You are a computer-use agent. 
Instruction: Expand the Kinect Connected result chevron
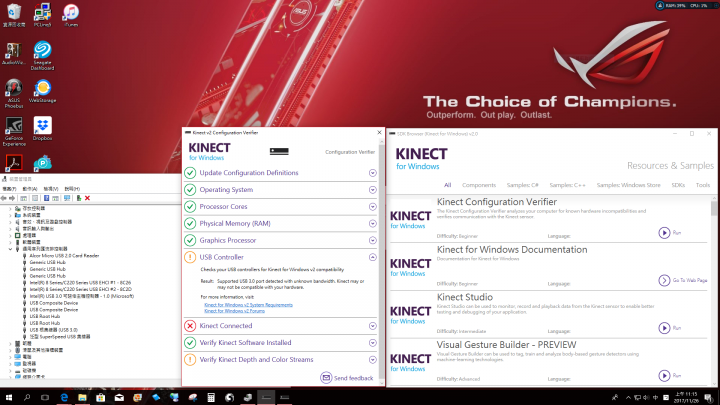pyautogui.click(x=372, y=326)
